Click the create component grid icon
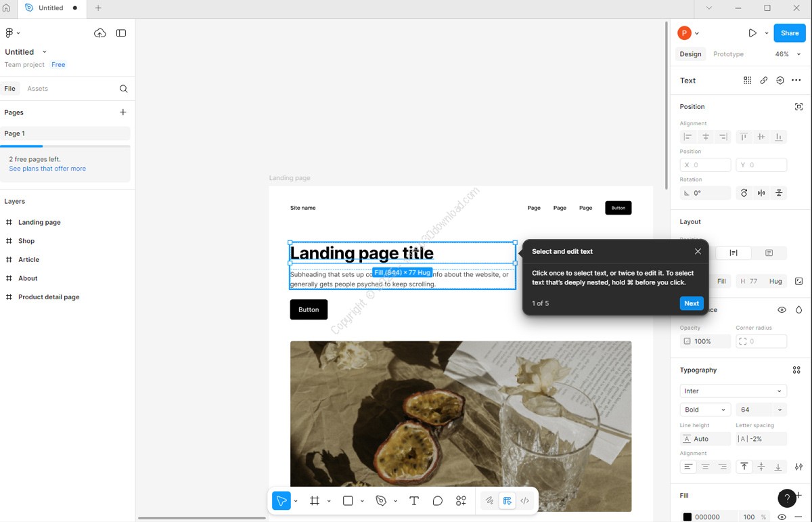 point(748,80)
